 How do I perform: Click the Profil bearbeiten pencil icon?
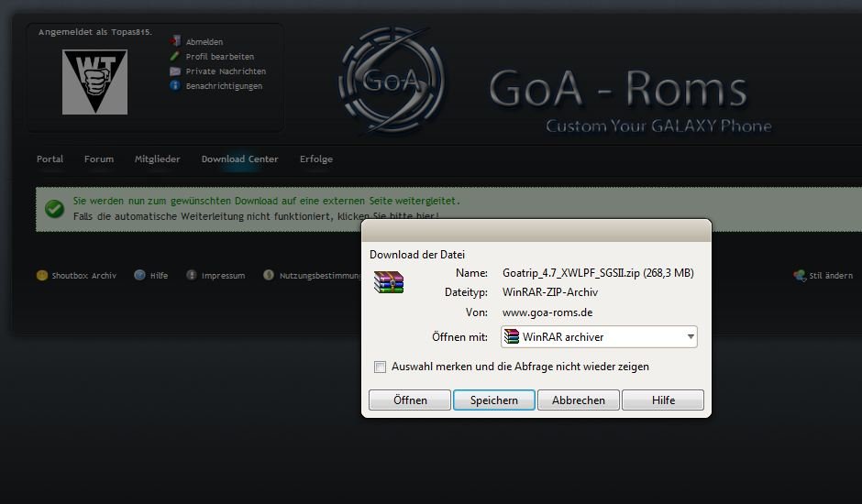tap(175, 56)
